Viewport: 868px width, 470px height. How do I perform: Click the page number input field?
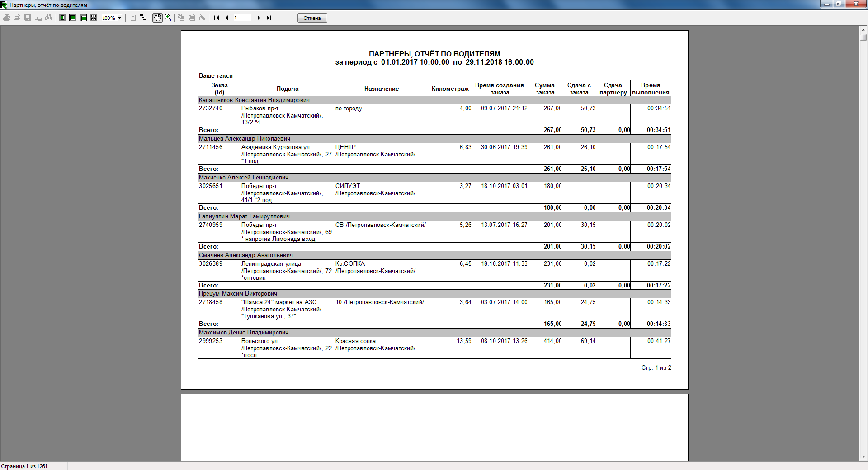(242, 18)
